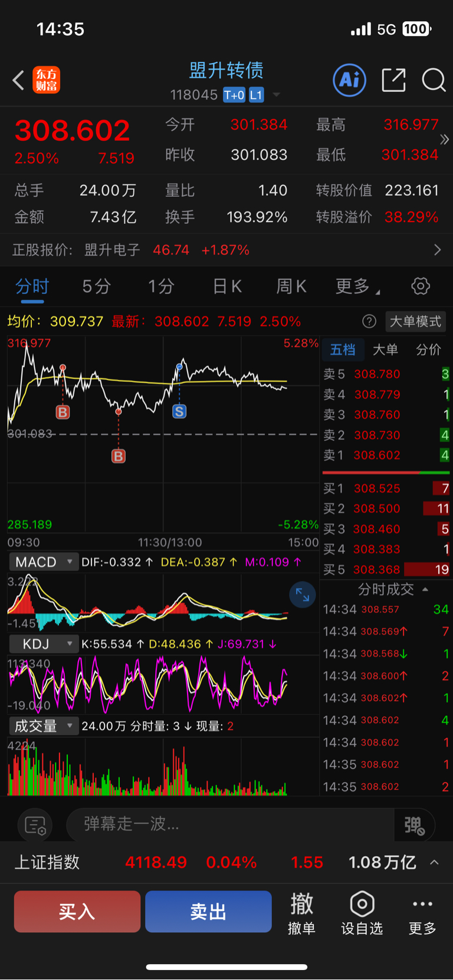Screen dimensions: 453x980
Task: Tap 撤单 cancel order button
Action: tap(301, 913)
